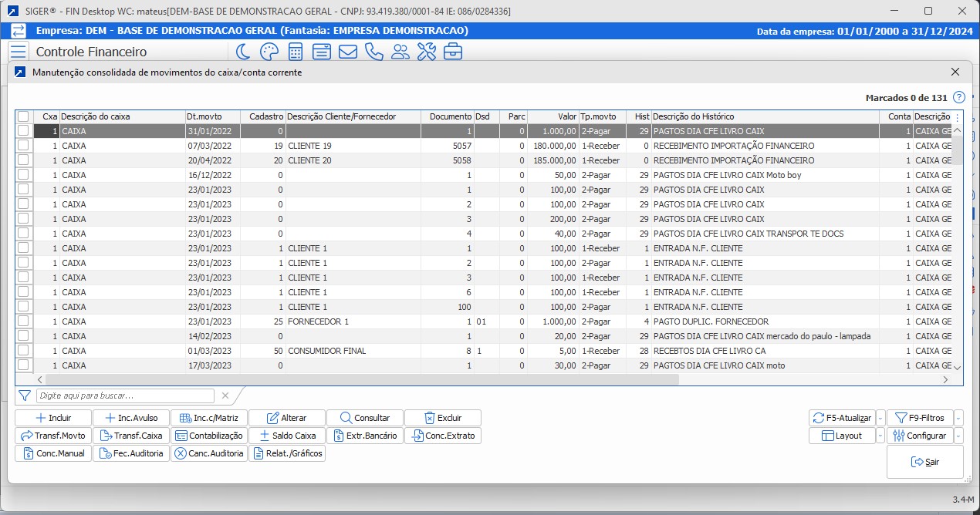
Task: Expand the dropdown arrow next to F5-Atualizar
Action: [880, 418]
